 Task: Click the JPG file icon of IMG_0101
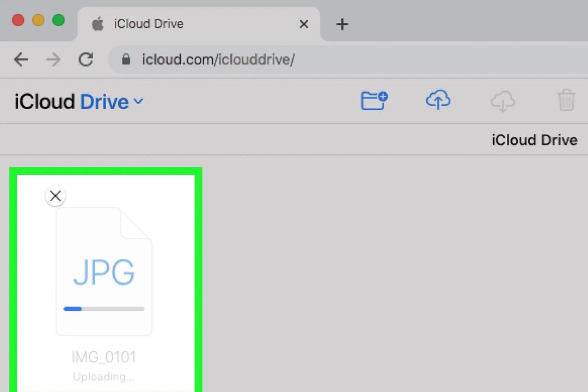(104, 271)
